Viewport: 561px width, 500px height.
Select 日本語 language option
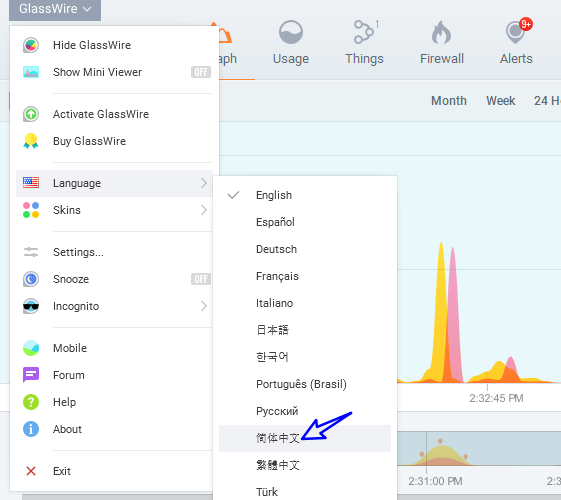pos(305,330)
